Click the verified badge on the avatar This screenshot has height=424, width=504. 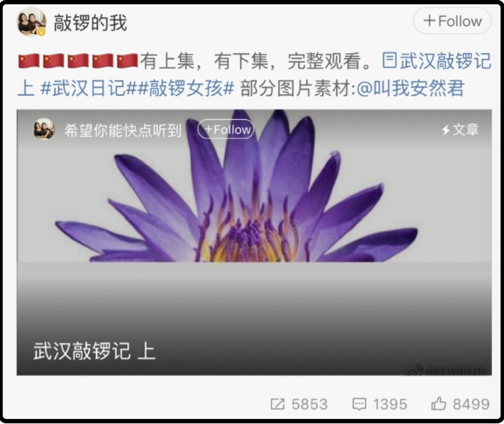tap(41, 32)
